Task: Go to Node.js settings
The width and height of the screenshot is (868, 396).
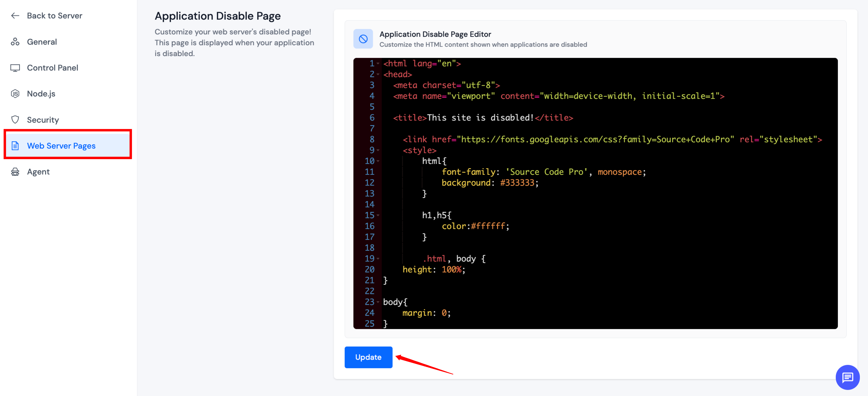Action: (41, 94)
